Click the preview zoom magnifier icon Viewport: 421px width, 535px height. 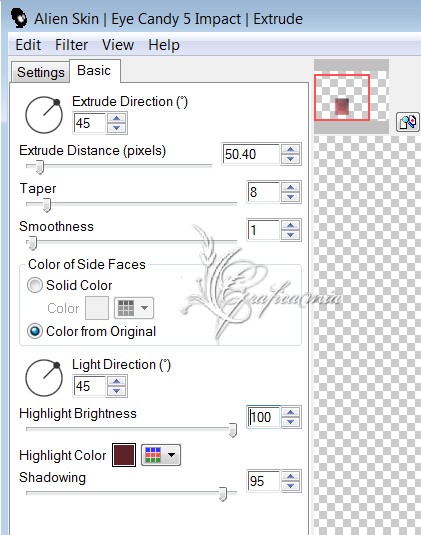[407, 122]
